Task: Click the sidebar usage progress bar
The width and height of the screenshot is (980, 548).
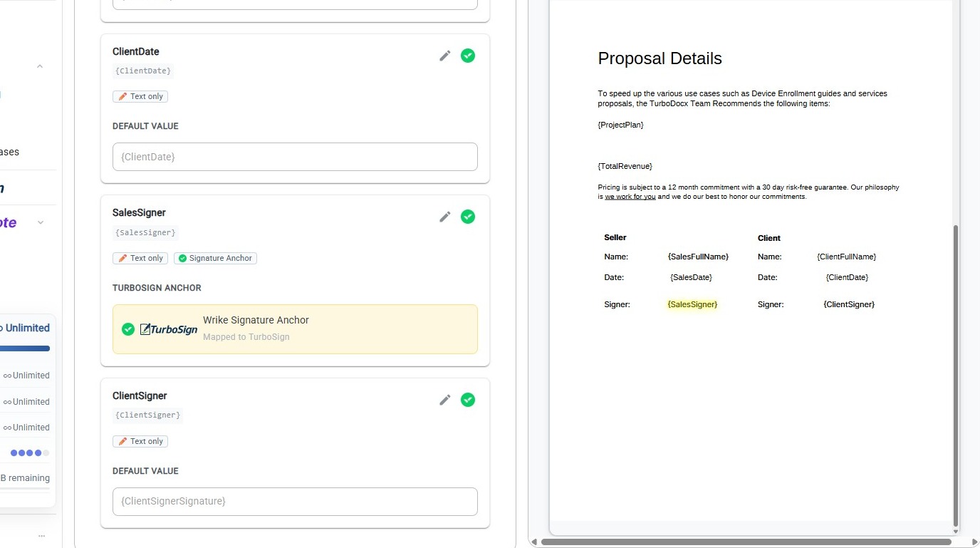Action: click(25, 348)
